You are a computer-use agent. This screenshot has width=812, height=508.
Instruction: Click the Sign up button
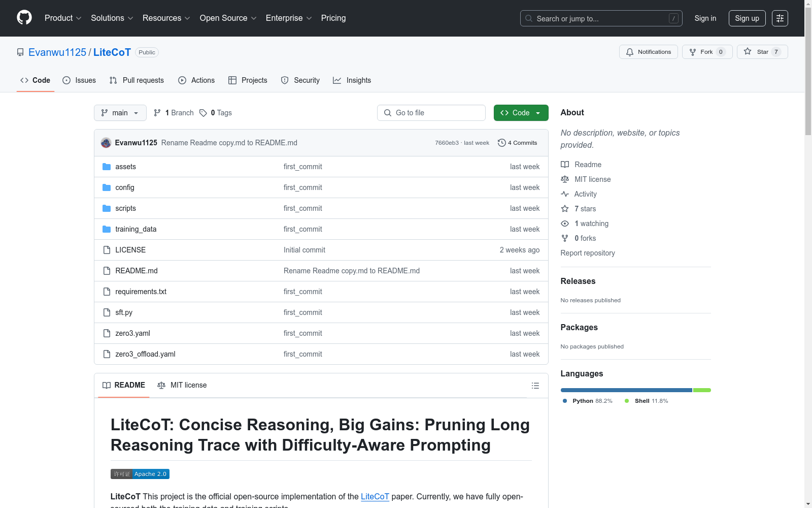pos(747,18)
